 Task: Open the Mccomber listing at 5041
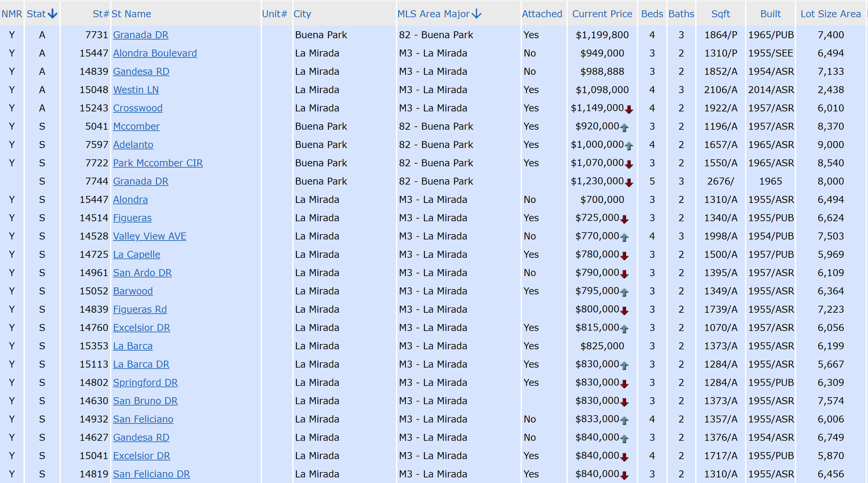136,126
